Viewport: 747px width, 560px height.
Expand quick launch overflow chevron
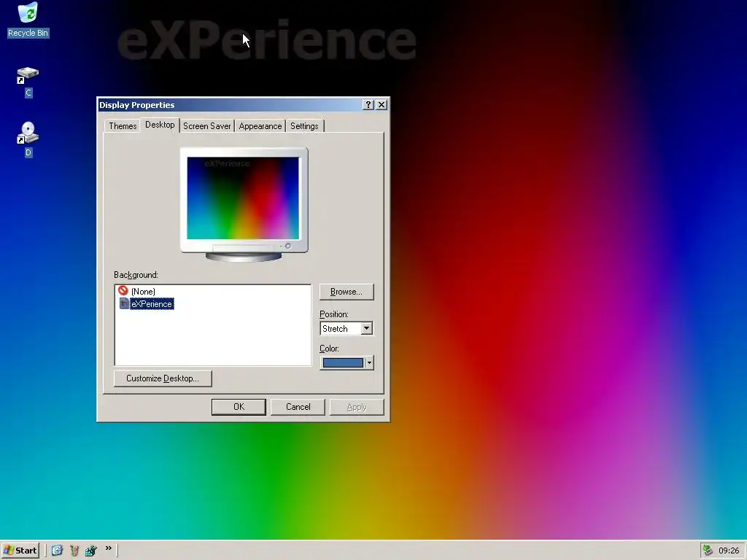tap(109, 548)
